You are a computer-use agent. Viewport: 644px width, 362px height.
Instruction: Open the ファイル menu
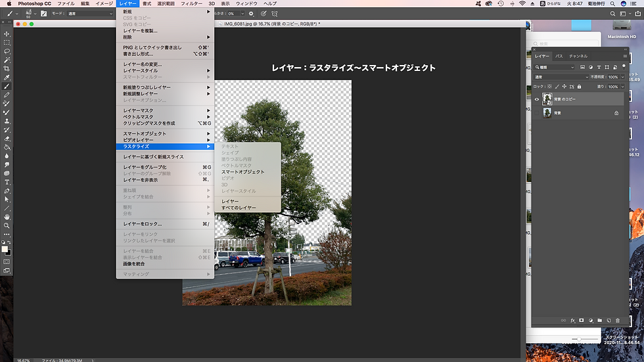pyautogui.click(x=66, y=3)
